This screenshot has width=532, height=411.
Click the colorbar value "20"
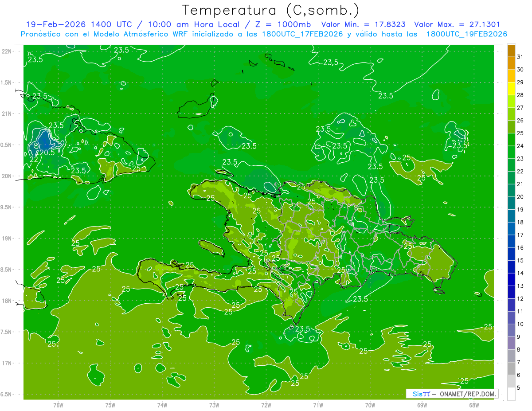click(520, 197)
